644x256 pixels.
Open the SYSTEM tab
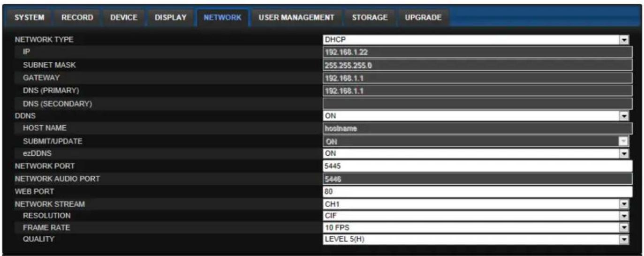(29, 18)
